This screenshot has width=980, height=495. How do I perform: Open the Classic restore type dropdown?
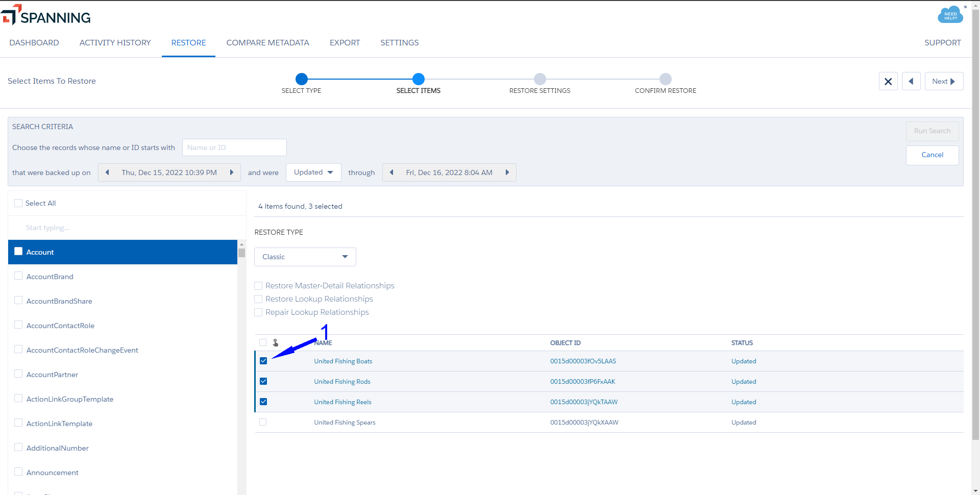pos(305,257)
